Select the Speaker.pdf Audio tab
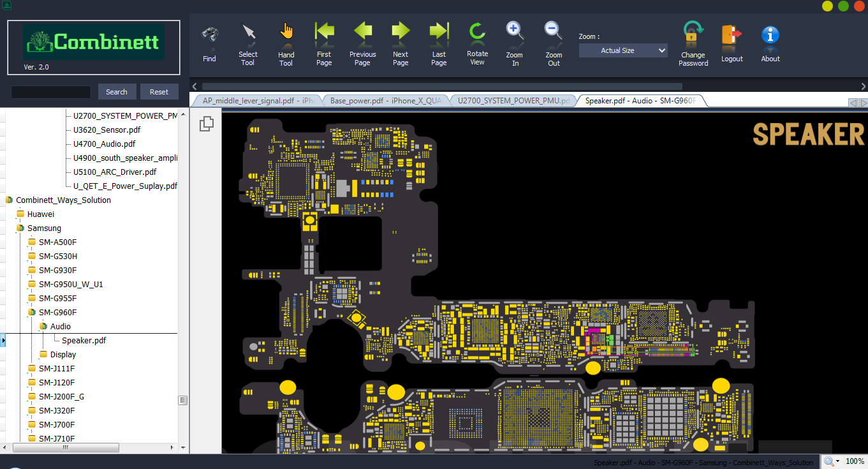 [642, 100]
